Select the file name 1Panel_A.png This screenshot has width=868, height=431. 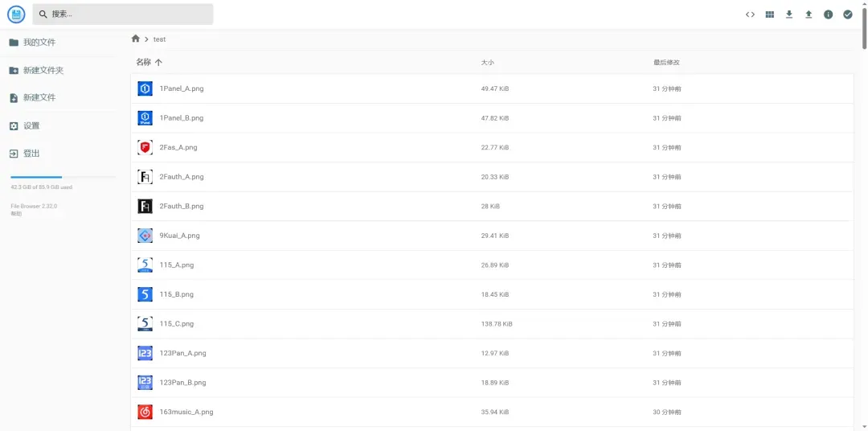182,88
